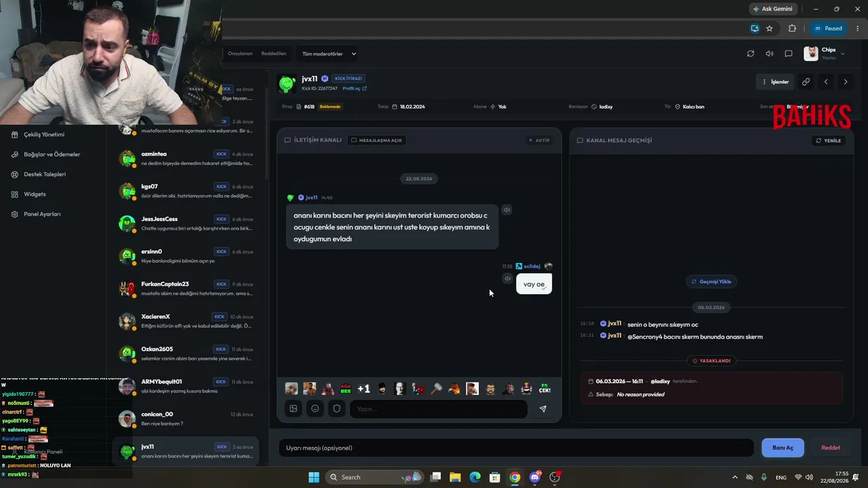Click the MESAJLAŞMA AÇIK status badge
868x488 pixels.
pyautogui.click(x=376, y=140)
